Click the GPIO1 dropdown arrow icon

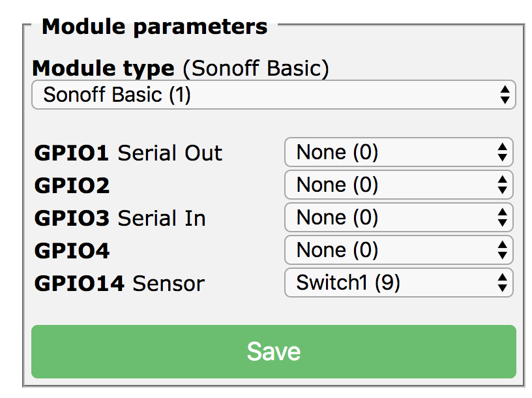click(502, 152)
